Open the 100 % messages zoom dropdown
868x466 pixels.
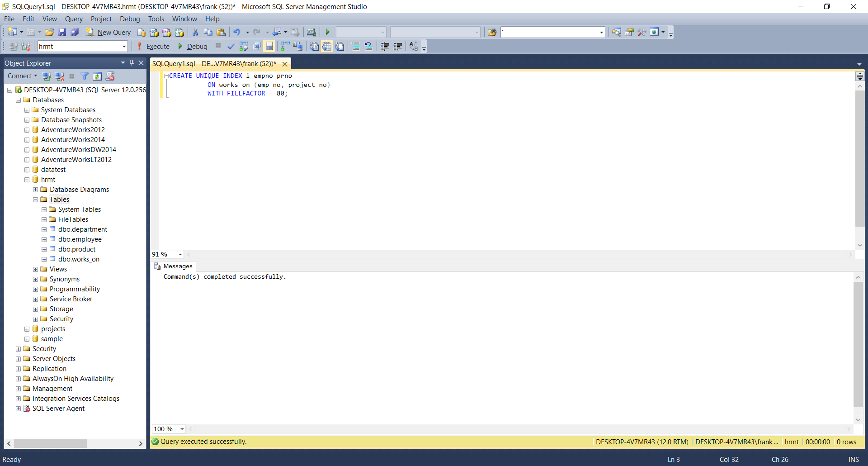pos(182,429)
